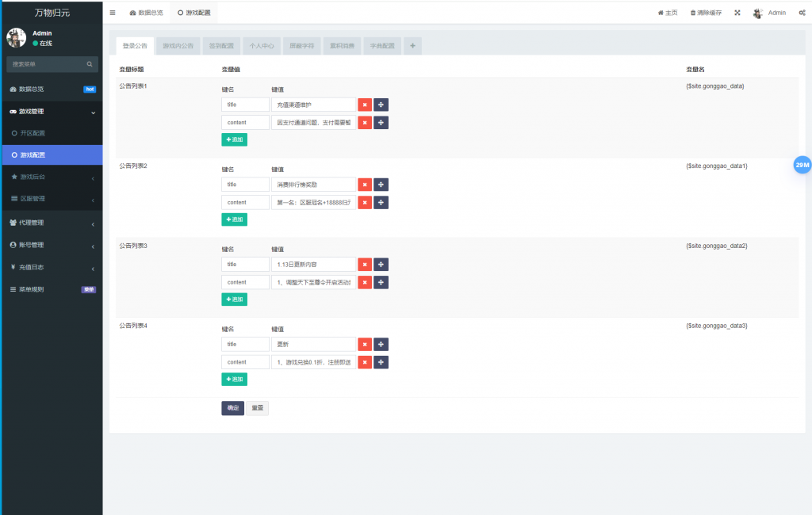Edit the 充值渠道维护 value field
This screenshot has height=515, width=812.
[314, 105]
